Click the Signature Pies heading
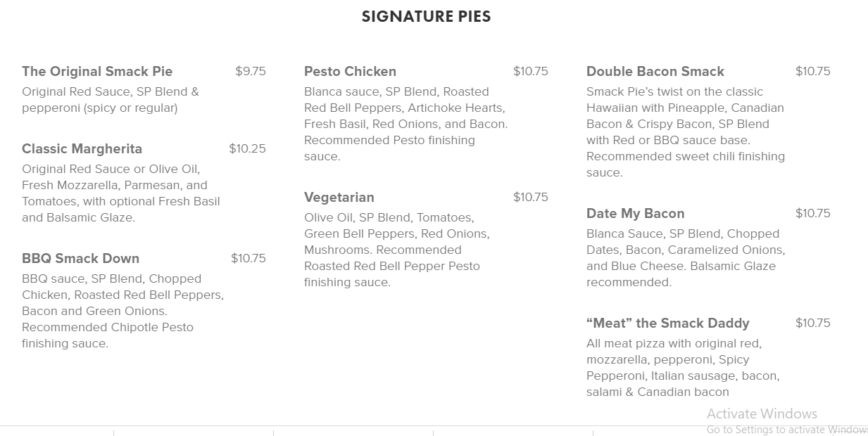This screenshot has height=436, width=868. 426,17
